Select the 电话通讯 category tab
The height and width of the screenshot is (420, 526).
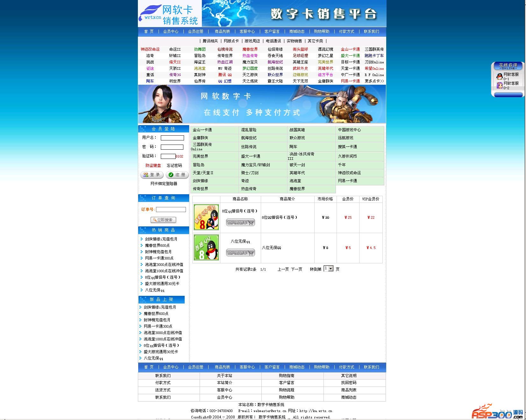pyautogui.click(x=273, y=41)
